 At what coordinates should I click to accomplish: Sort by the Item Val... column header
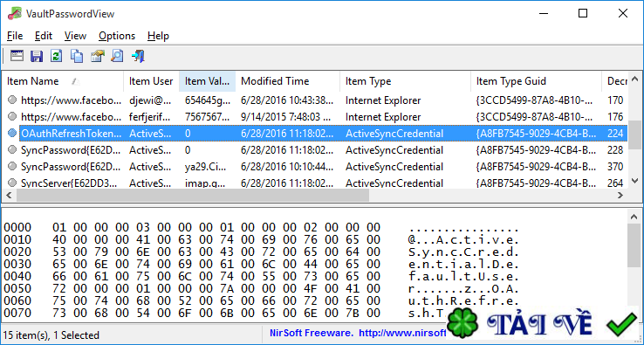point(207,81)
